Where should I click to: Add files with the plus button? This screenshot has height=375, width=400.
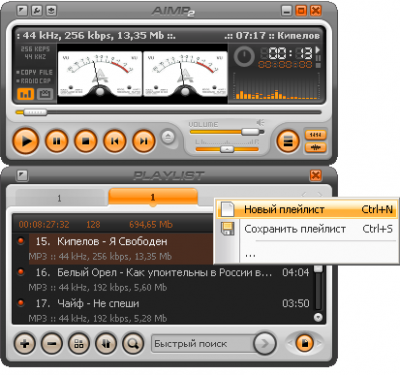click(25, 343)
